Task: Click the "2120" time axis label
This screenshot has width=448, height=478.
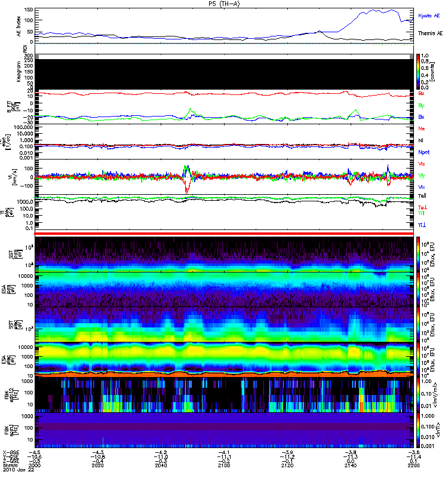Action: coord(287,465)
